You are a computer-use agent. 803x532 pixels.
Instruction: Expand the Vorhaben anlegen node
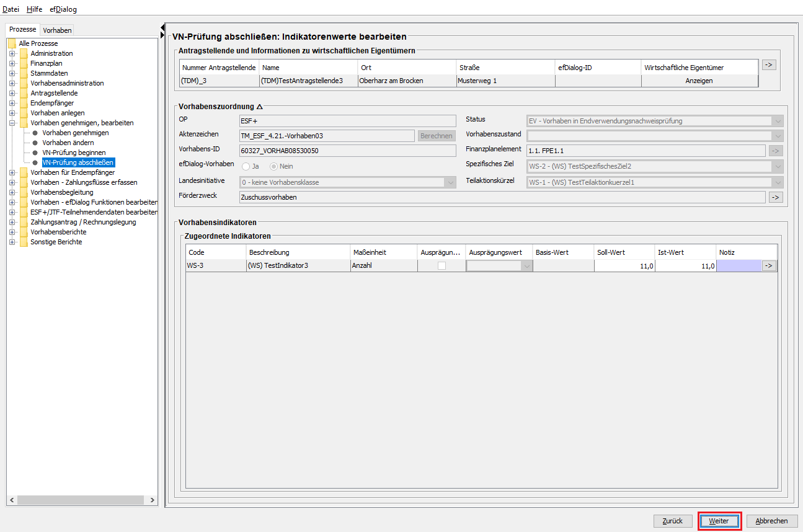point(12,113)
